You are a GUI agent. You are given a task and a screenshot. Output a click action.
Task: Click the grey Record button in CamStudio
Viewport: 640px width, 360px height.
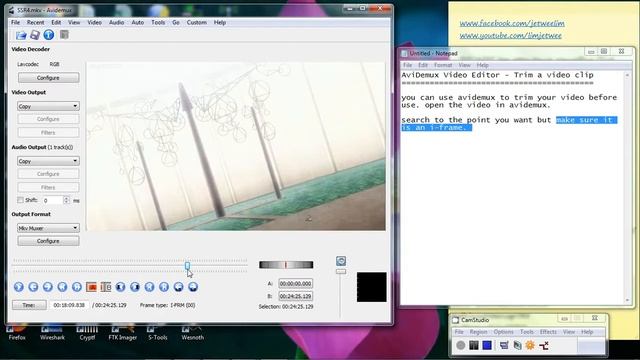(461, 345)
